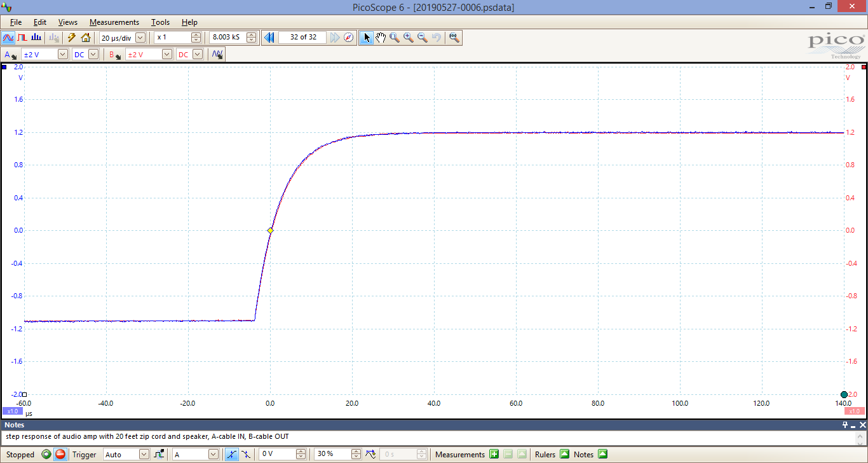Viewport: 868px width, 463px height.
Task: Open Channel B DC coupling dropdown
Action: 198,55
